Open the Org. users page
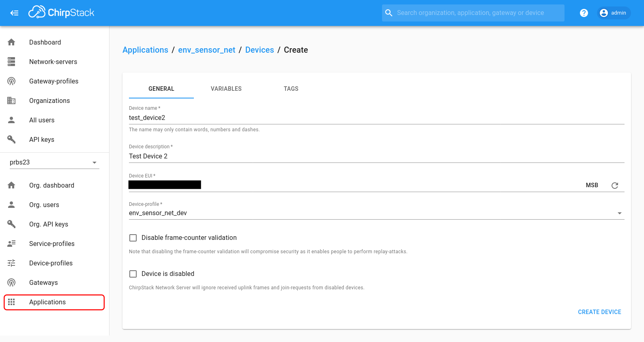Viewport: 644px width, 342px height. (x=54, y=205)
